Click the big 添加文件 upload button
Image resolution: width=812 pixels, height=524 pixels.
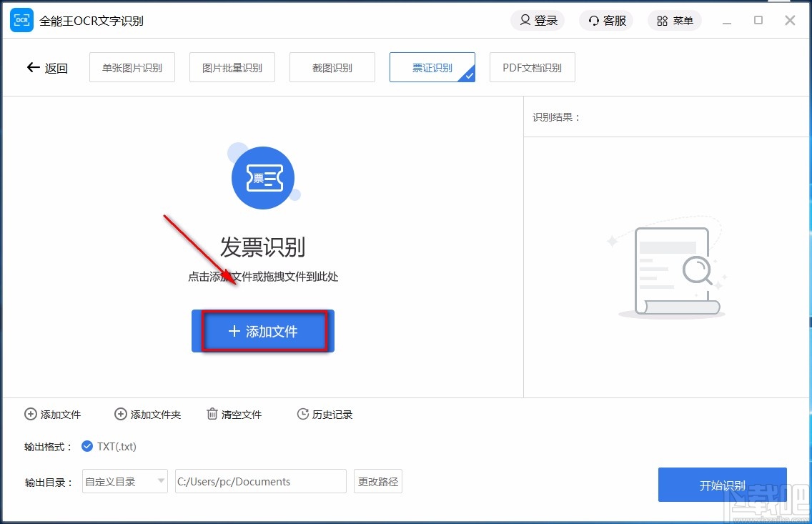tap(262, 330)
